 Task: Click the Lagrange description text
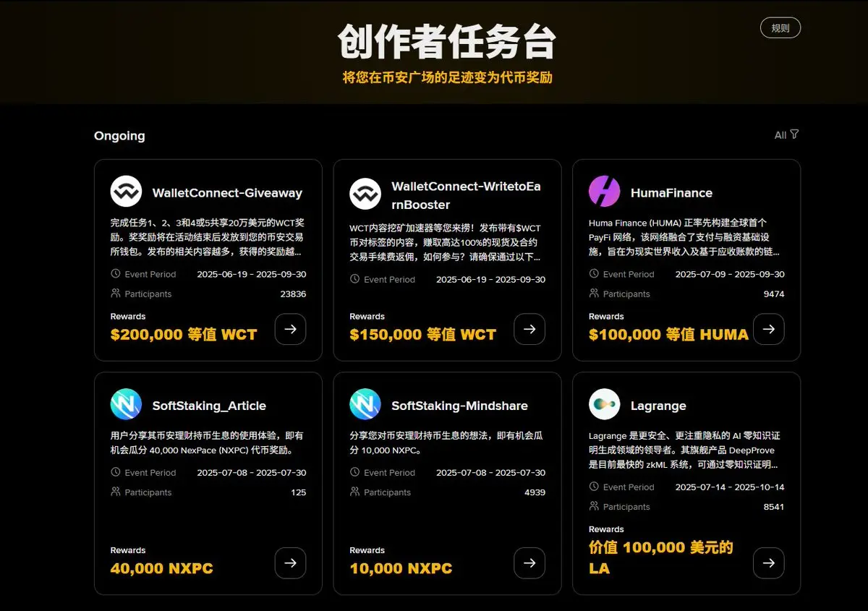point(685,450)
